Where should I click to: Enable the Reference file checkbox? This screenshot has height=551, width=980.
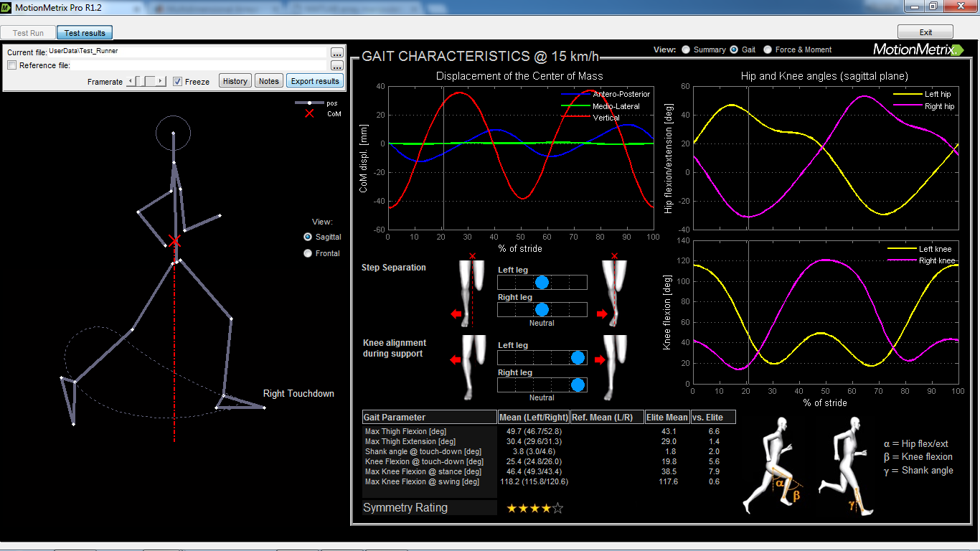(x=11, y=65)
